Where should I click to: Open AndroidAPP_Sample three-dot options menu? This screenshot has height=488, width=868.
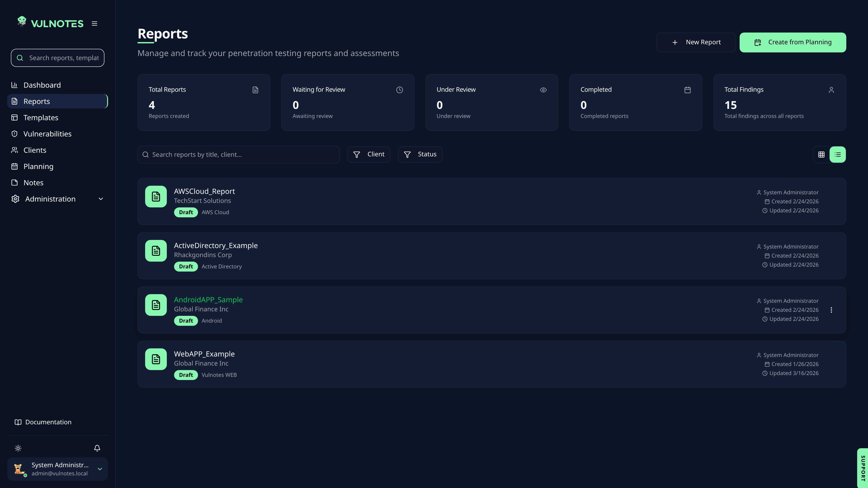(831, 310)
